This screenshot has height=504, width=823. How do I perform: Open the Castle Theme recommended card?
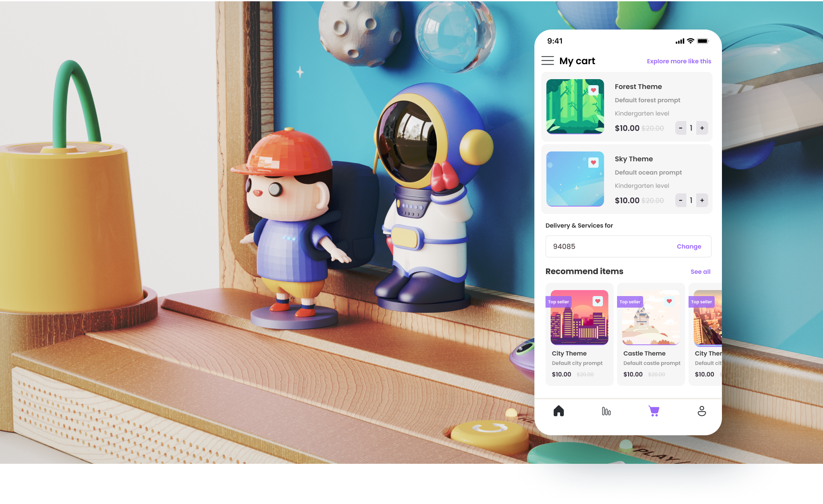(650, 334)
